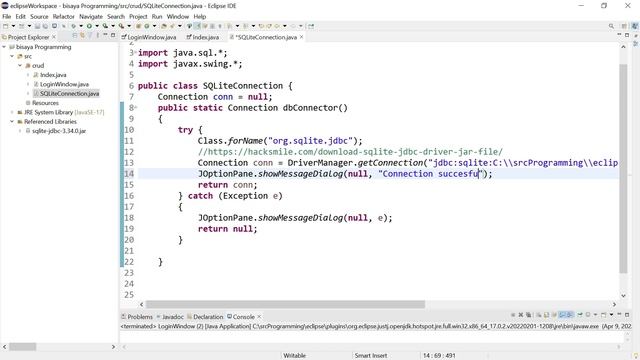Open the Open Console dropdown arrow
Screen dimensions: 640x360
611,315
